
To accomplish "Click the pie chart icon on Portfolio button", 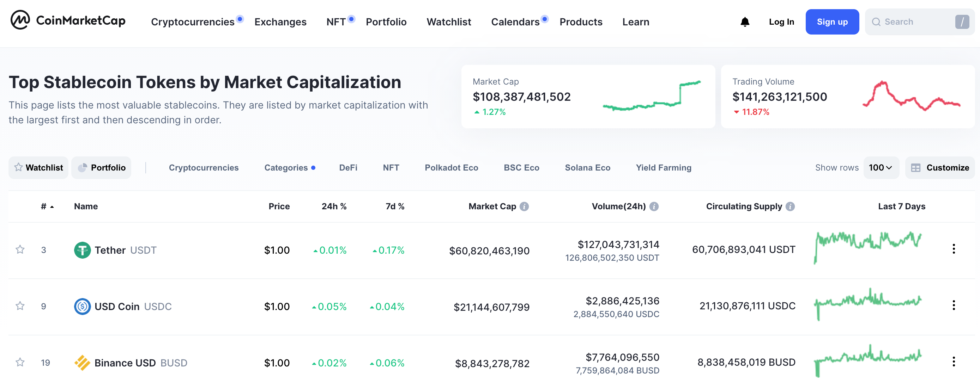I will (82, 167).
